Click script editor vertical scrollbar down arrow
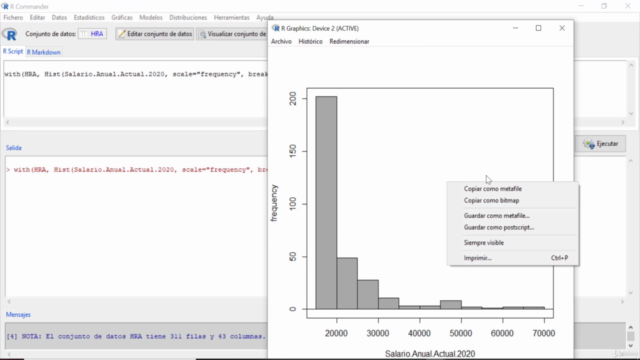This screenshot has height=360, width=640. click(631, 114)
